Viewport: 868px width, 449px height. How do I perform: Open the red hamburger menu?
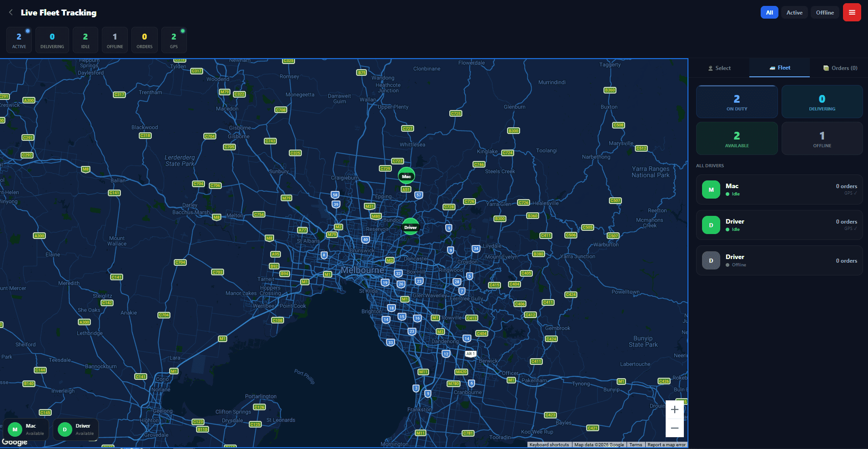point(852,12)
